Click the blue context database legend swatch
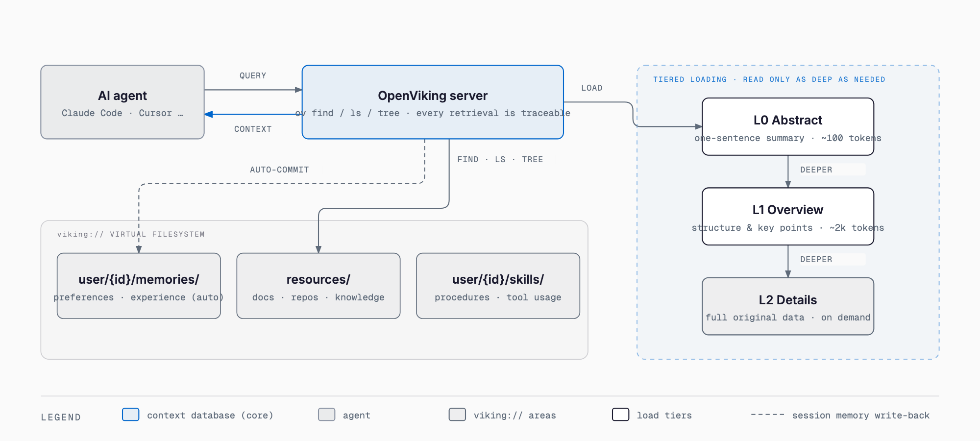 [131, 415]
